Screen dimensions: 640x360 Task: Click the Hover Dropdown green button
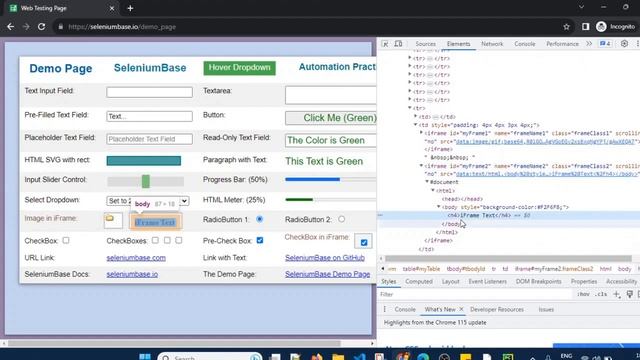(x=240, y=68)
